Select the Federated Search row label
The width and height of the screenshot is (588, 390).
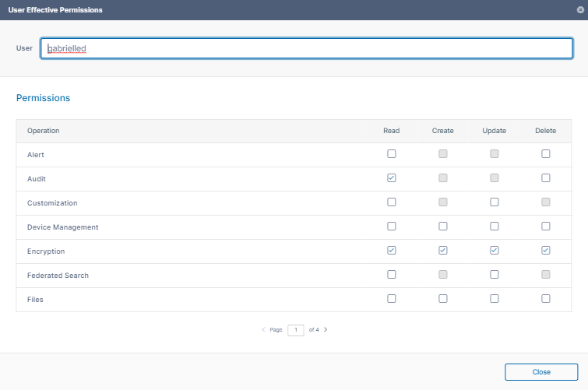click(x=58, y=276)
